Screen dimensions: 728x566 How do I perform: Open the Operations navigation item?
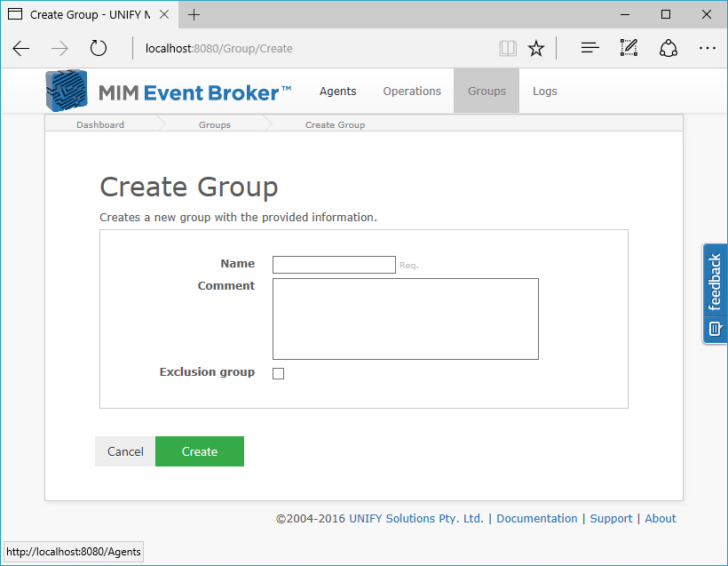412,92
